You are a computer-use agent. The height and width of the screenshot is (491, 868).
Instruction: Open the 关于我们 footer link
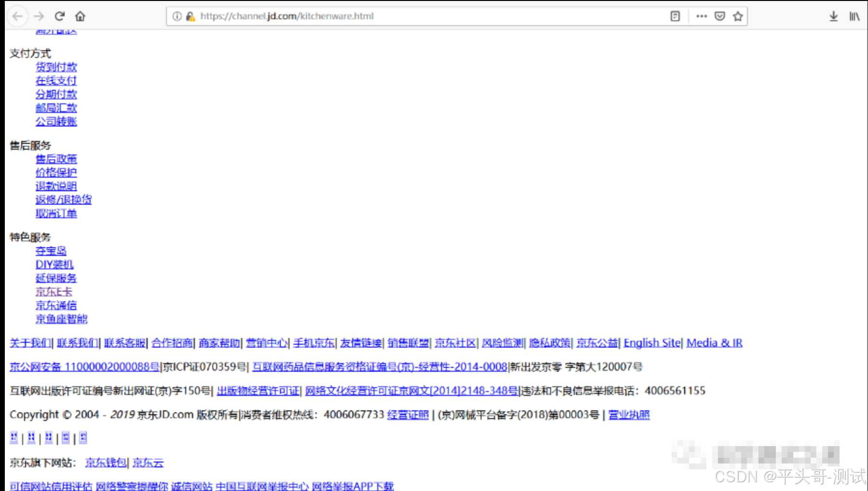tap(30, 343)
